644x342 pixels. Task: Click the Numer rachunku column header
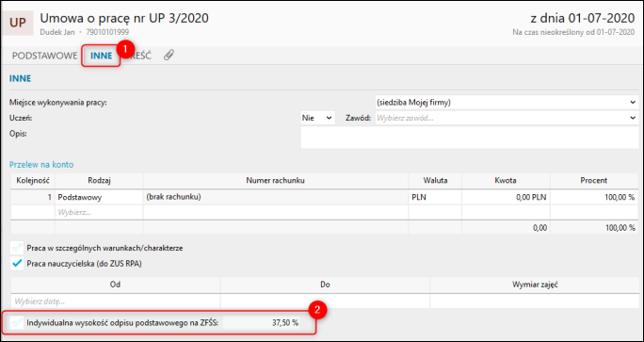pyautogui.click(x=276, y=180)
